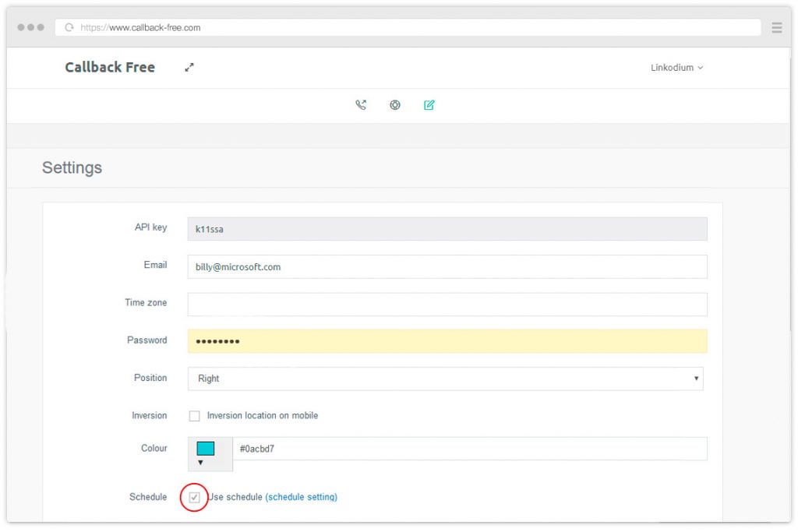The height and width of the screenshot is (532, 798).
Task: Select the outgoing call icon
Action: (x=361, y=104)
